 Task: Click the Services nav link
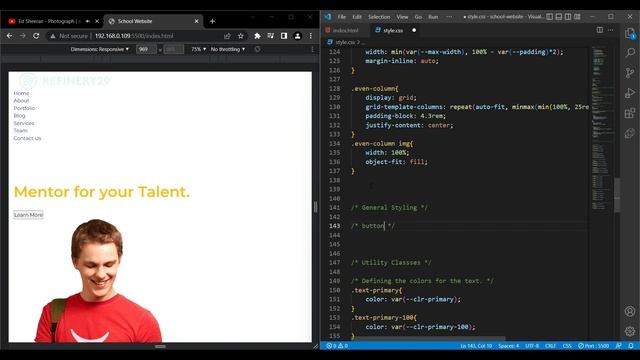pos(24,123)
